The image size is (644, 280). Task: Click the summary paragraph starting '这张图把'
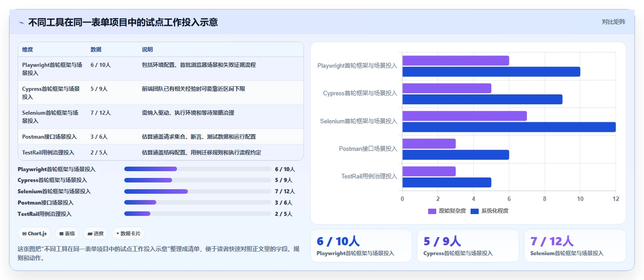click(158, 253)
